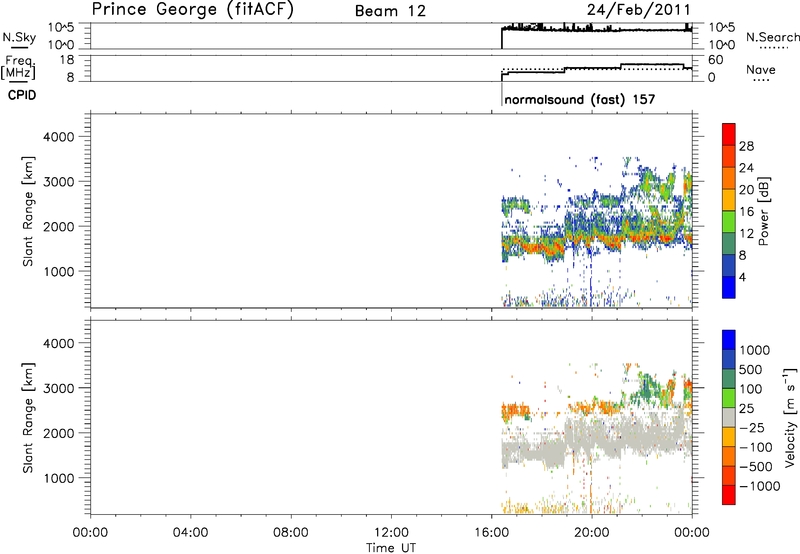The height and width of the screenshot is (554, 800).
Task: Select the Freq. [MHz] axis label
Action: (x=18, y=67)
